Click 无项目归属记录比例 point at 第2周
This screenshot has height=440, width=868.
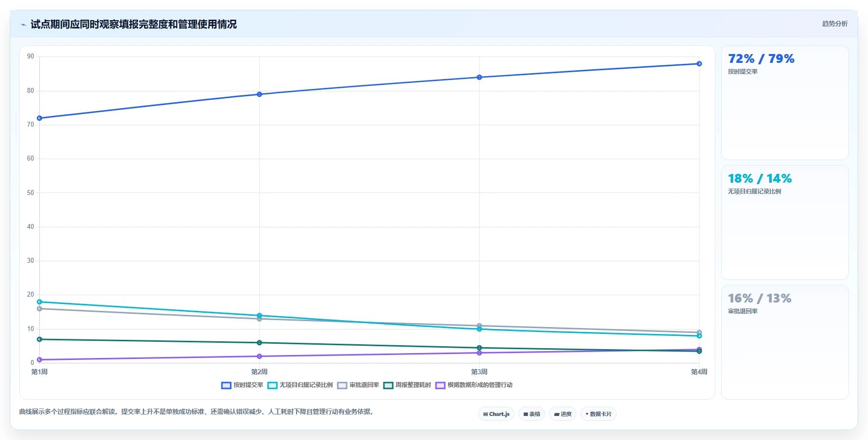pos(259,316)
